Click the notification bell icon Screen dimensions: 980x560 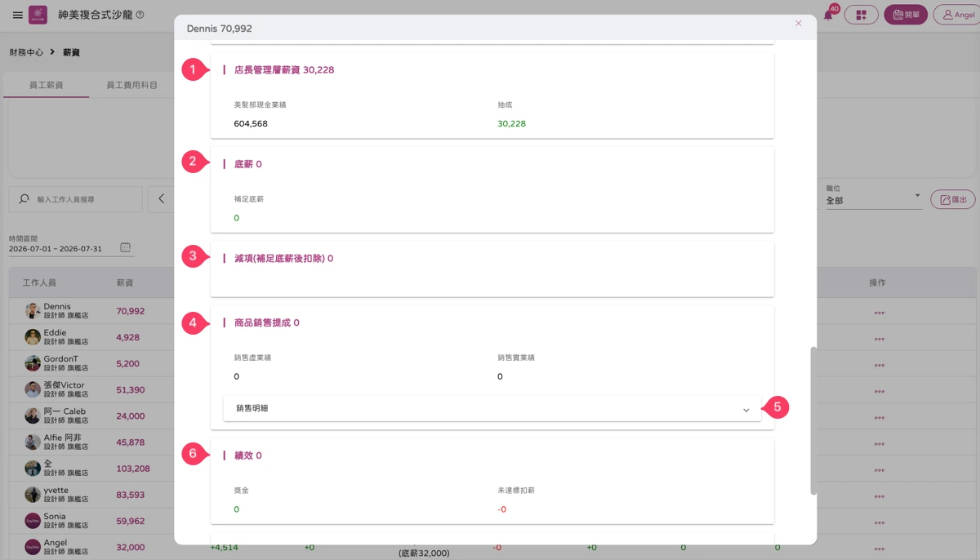pos(828,16)
